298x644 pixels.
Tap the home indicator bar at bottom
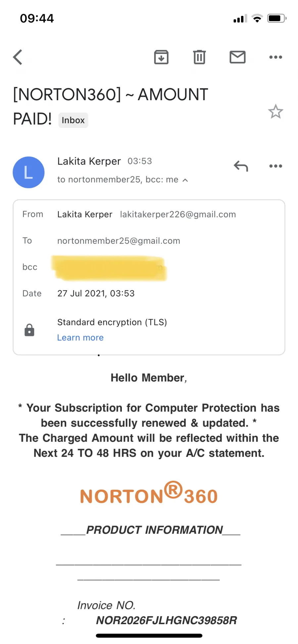[149, 636]
